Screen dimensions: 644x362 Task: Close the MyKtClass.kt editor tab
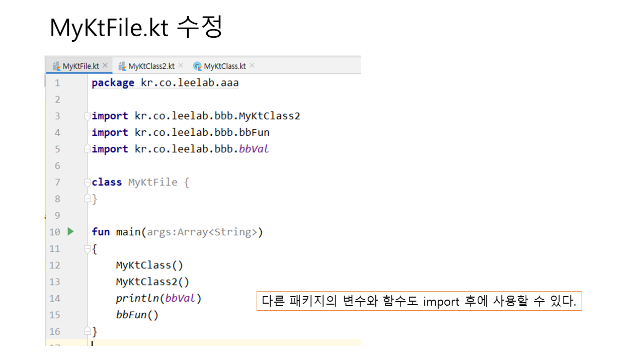tap(252, 65)
